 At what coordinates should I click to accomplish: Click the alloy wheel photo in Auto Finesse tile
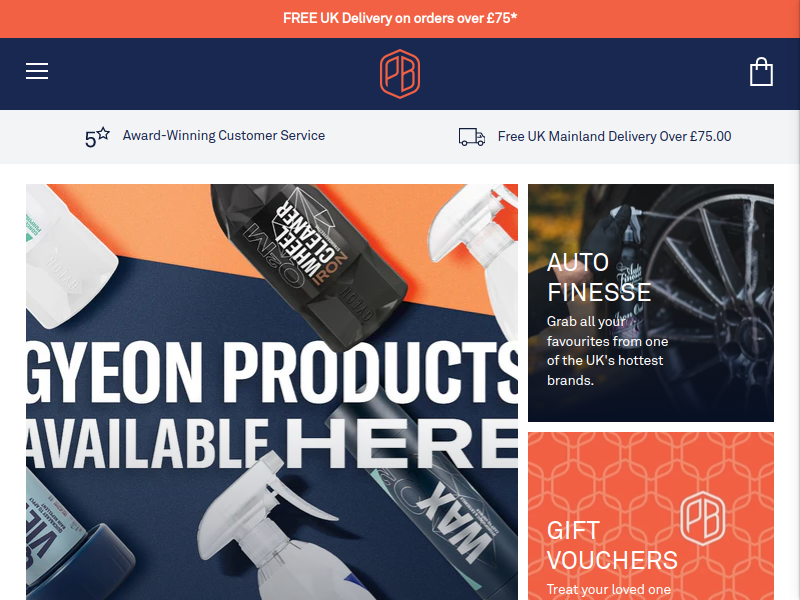click(714, 286)
